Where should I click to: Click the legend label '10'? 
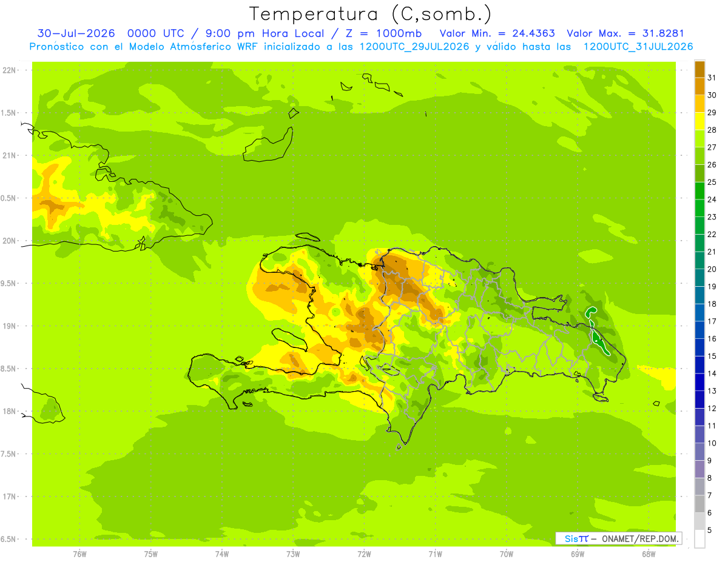(x=712, y=443)
